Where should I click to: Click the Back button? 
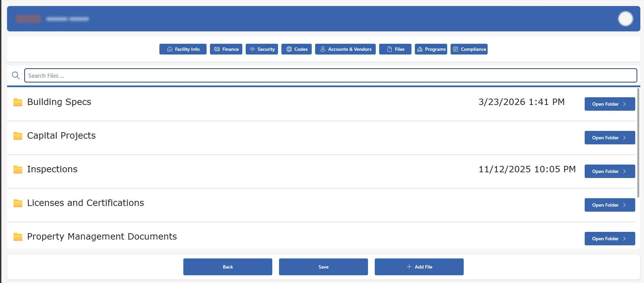(x=228, y=267)
